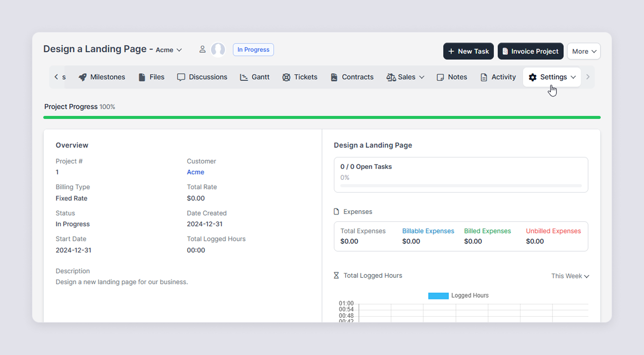Open the More dropdown menu
The image size is (644, 355).
click(x=584, y=51)
